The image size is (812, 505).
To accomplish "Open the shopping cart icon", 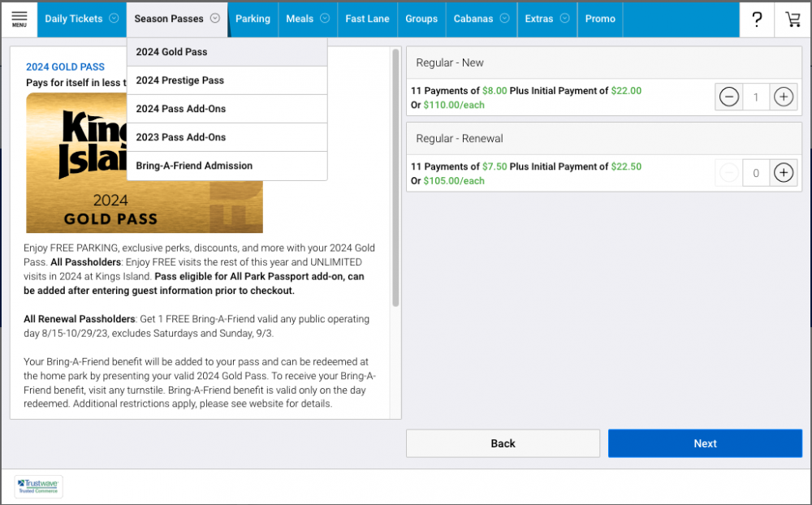I will (x=793, y=19).
